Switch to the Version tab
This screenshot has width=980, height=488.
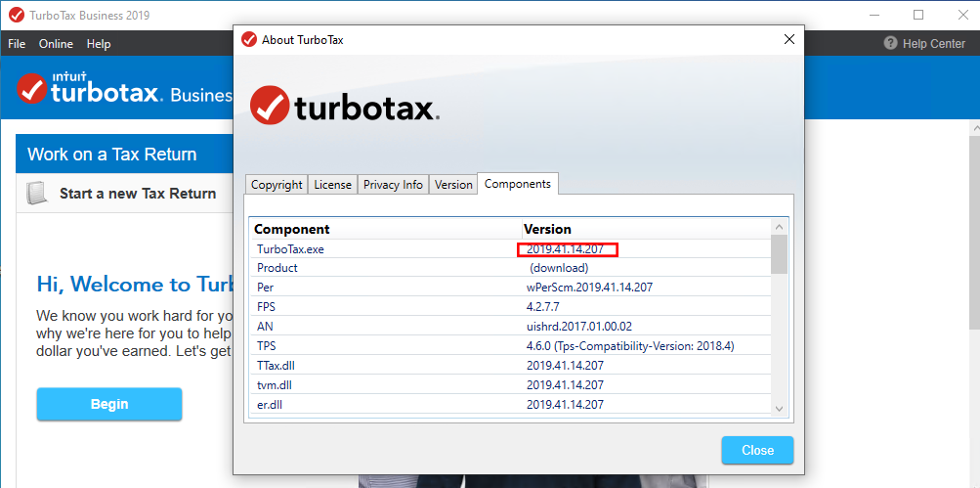pyautogui.click(x=453, y=185)
